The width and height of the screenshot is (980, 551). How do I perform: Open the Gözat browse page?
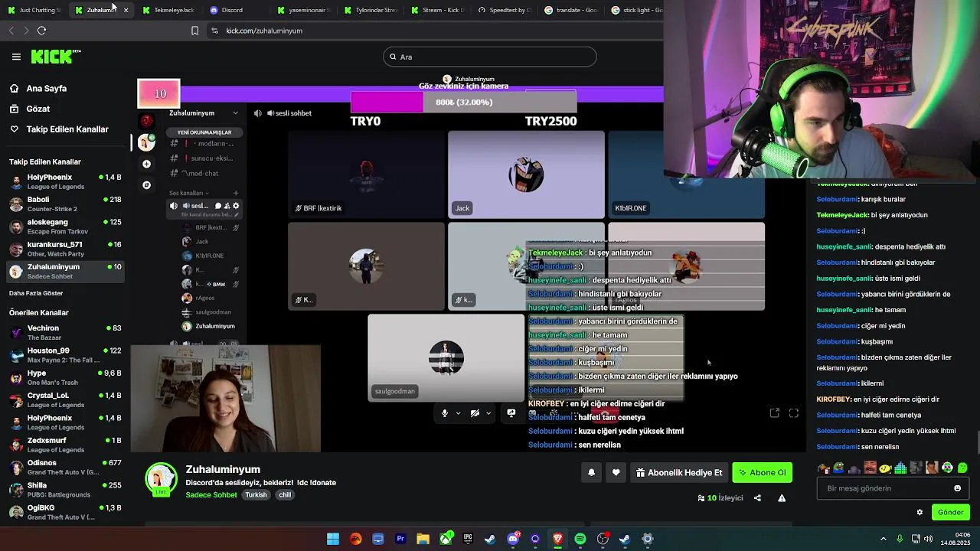38,109
